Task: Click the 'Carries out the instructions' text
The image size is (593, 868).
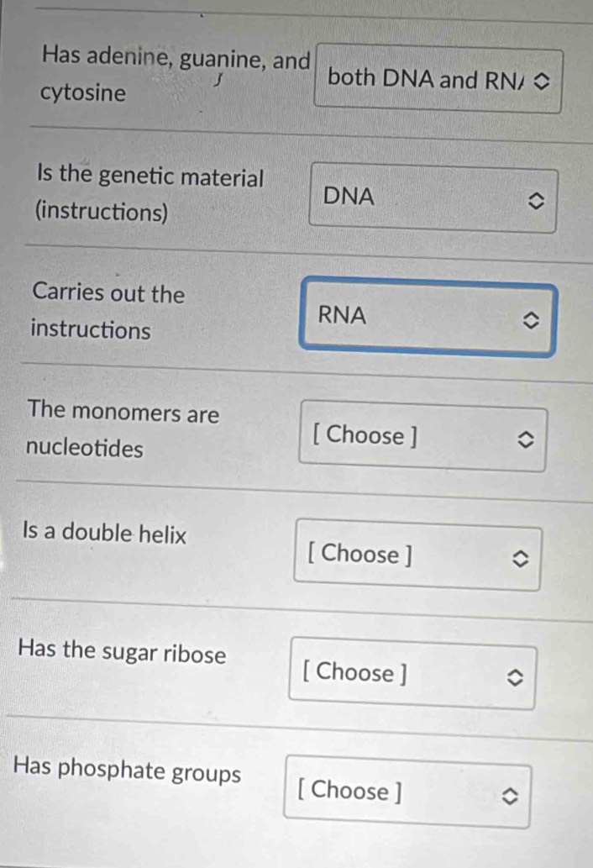Action: (x=105, y=311)
